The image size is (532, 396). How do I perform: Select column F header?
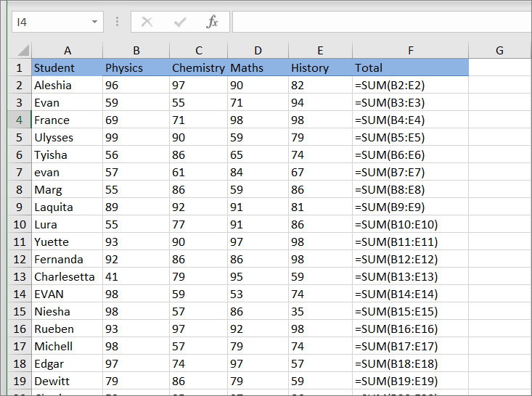tap(410, 50)
